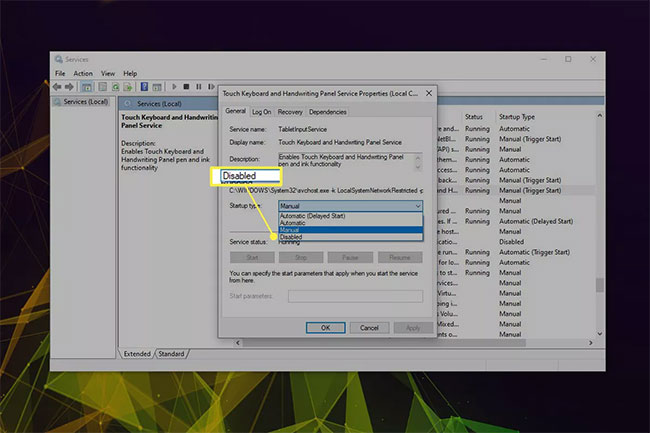
Task: Select the Standard view tab
Action: [171, 354]
